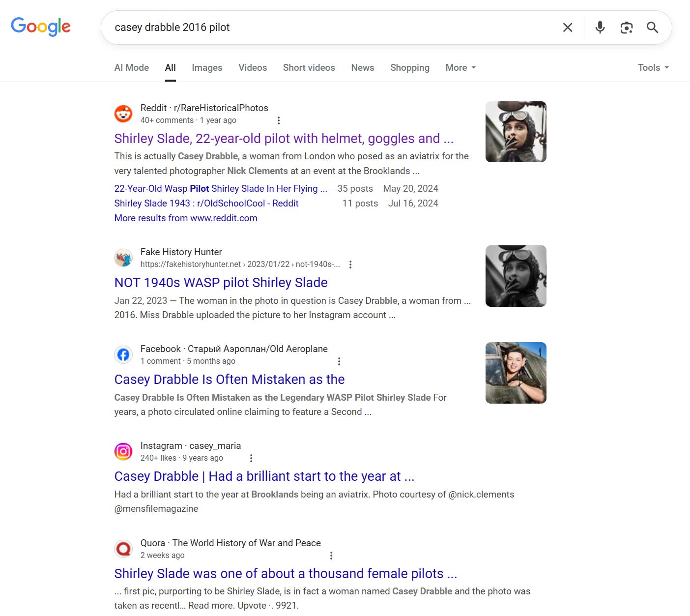Click the fakehistoryhunter.net URL breadcrumb

240,264
